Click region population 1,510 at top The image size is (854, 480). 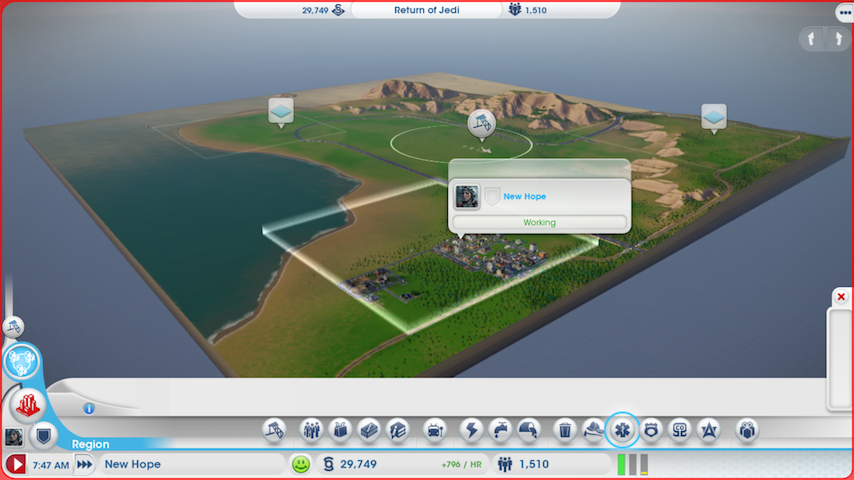tap(528, 10)
